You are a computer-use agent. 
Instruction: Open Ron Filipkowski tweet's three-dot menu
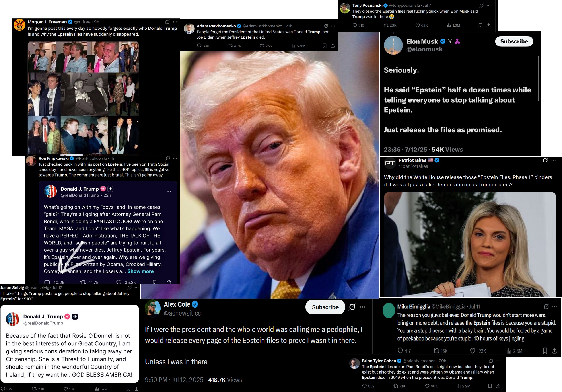(x=175, y=158)
